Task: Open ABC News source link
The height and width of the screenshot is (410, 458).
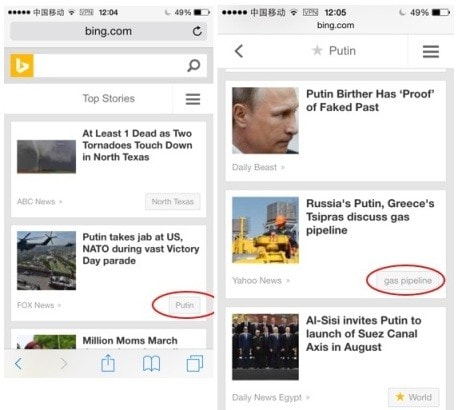Action: [x=39, y=202]
